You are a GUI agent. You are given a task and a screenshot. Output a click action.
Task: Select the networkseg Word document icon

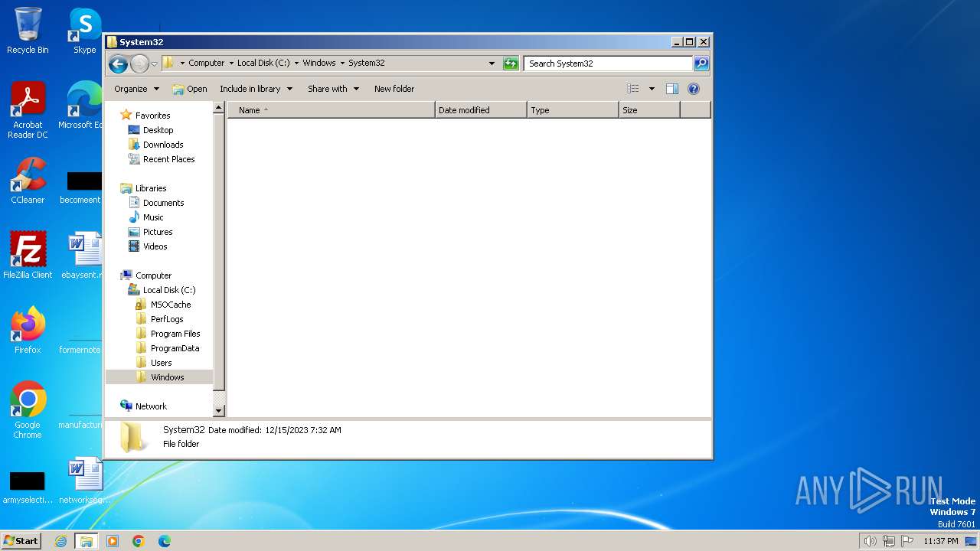tap(84, 481)
